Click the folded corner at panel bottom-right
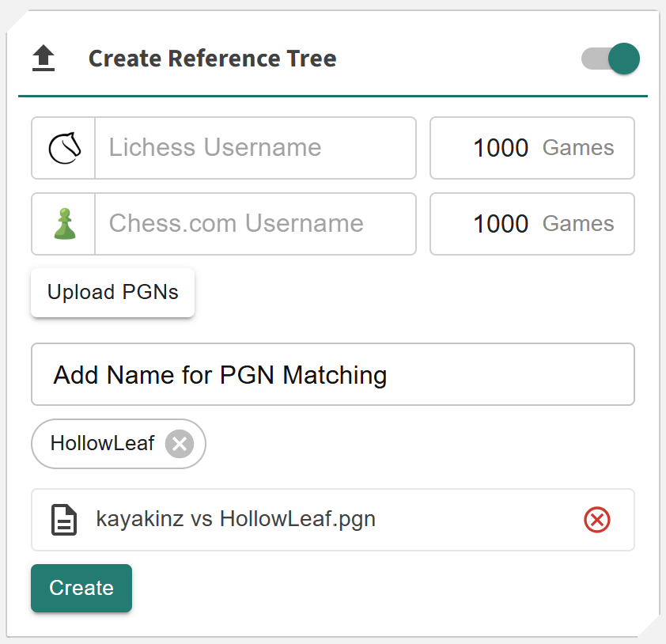666x644 pixels. point(650,629)
